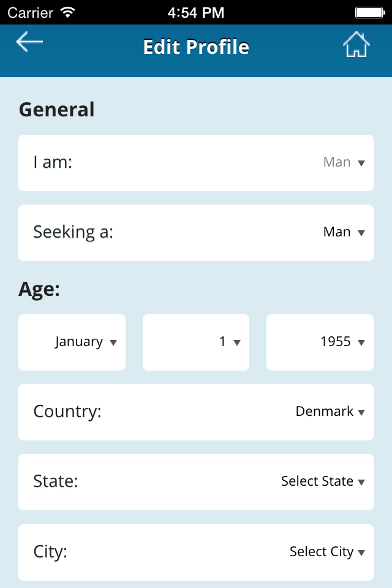392x588 pixels.
Task: Open the State selection field
Action: tap(196, 482)
